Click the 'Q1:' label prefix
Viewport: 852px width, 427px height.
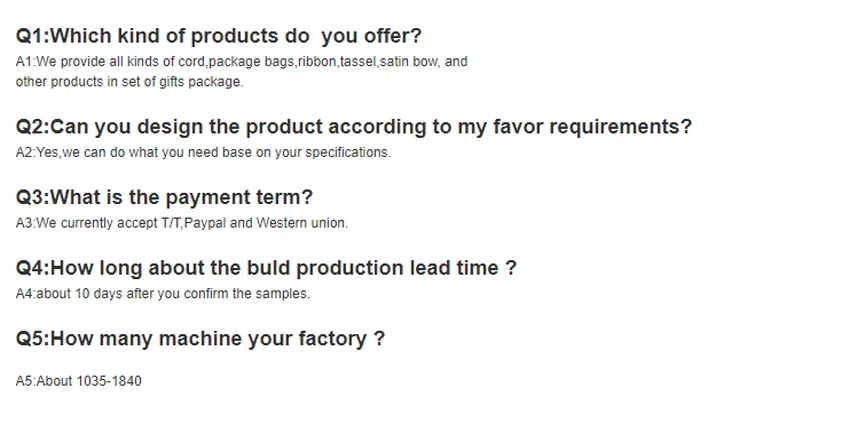point(32,36)
